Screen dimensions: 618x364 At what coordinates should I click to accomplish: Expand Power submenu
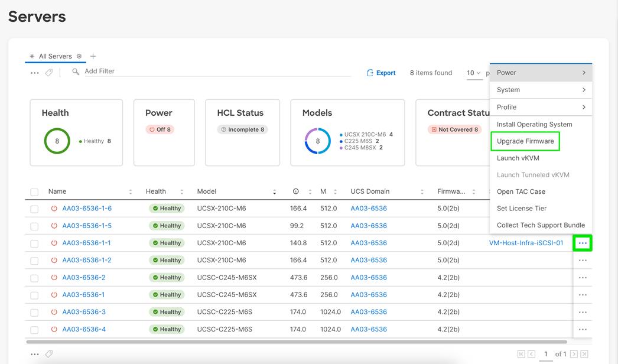pyautogui.click(x=541, y=73)
